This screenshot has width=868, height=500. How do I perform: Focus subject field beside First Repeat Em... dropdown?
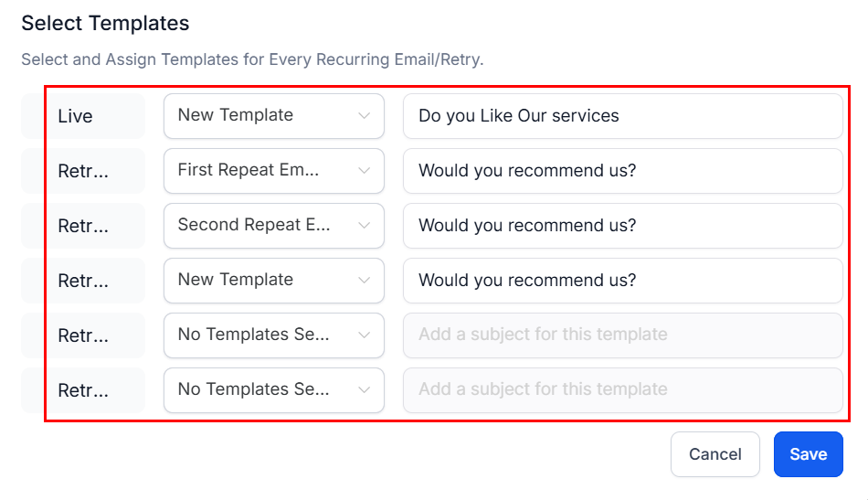point(622,171)
